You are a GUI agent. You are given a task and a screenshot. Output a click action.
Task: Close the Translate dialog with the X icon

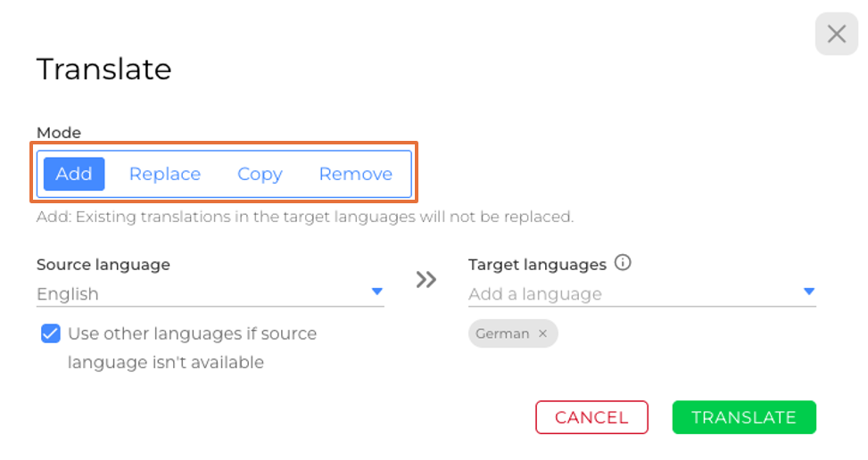click(x=836, y=35)
